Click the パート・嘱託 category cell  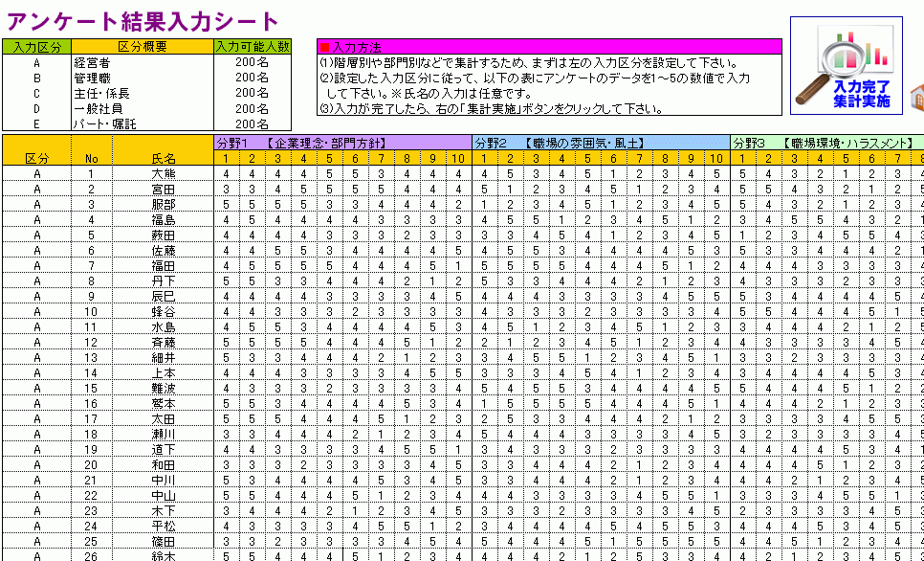point(141,123)
